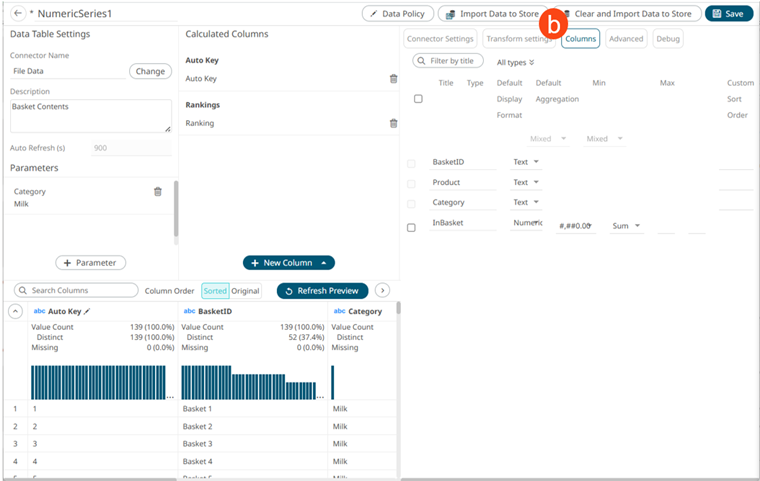
Task: Check the select-all columns header checkbox
Action: pos(418,99)
